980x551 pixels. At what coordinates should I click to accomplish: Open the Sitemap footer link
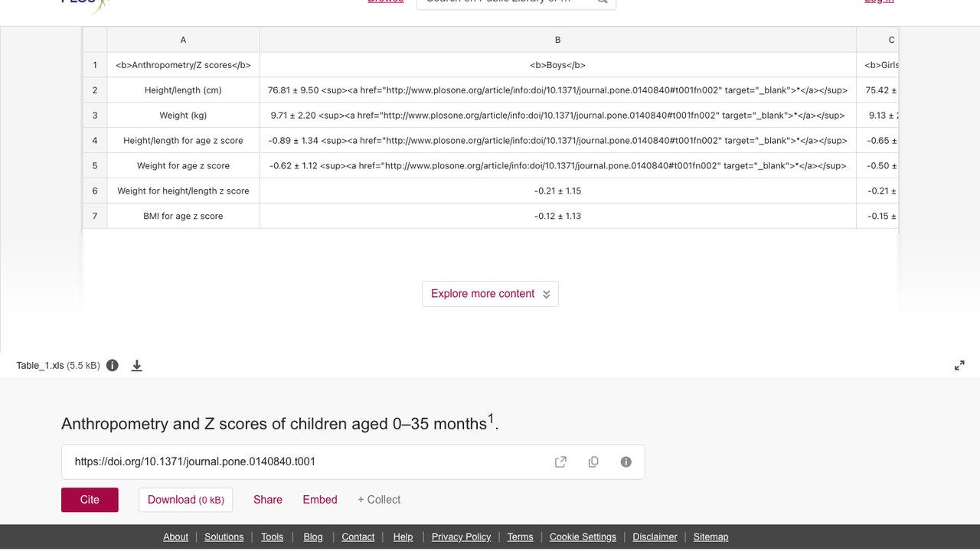[710, 537]
